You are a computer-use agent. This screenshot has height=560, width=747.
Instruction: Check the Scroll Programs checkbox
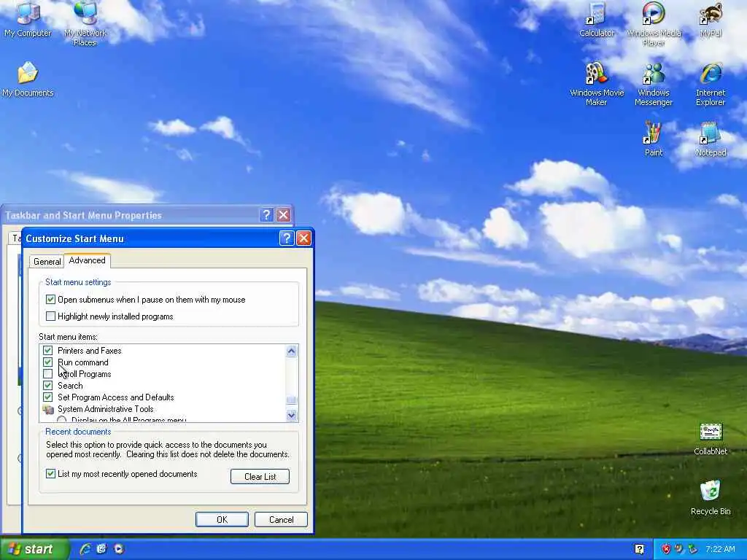47,374
